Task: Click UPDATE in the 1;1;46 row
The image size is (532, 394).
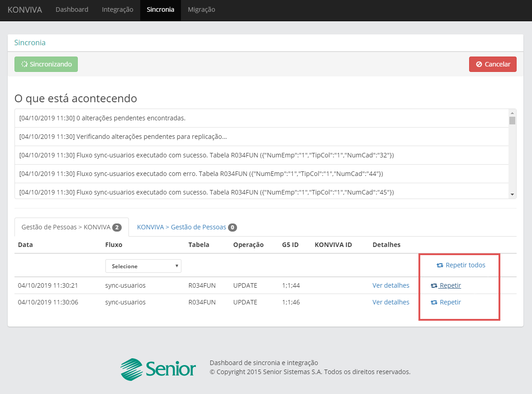Action: pyautogui.click(x=245, y=302)
